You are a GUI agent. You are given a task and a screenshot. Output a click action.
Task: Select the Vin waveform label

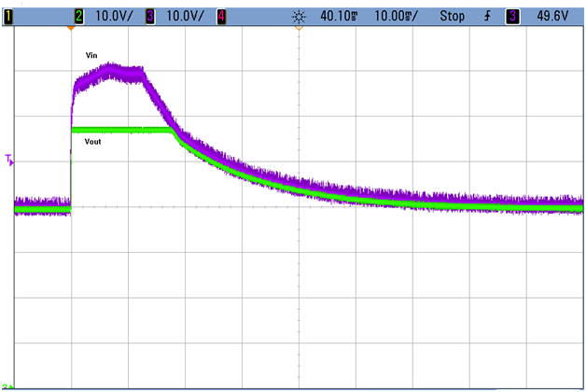91,56
